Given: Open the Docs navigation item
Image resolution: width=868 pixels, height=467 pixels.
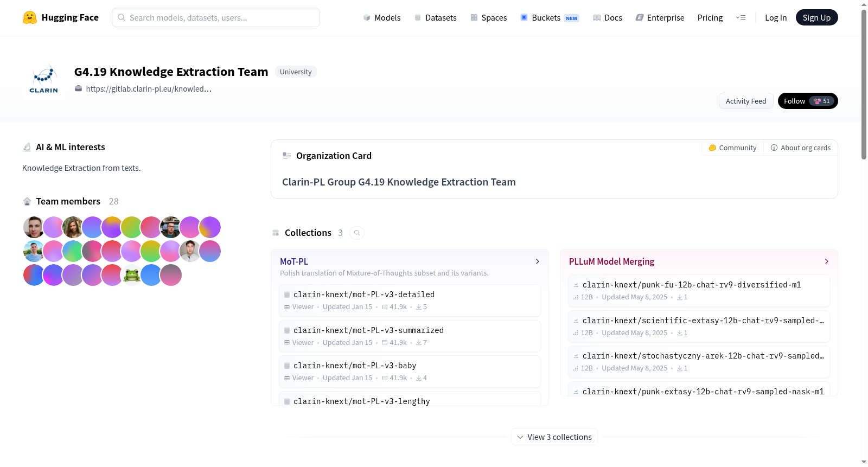Looking at the screenshot, I should tap(608, 18).
